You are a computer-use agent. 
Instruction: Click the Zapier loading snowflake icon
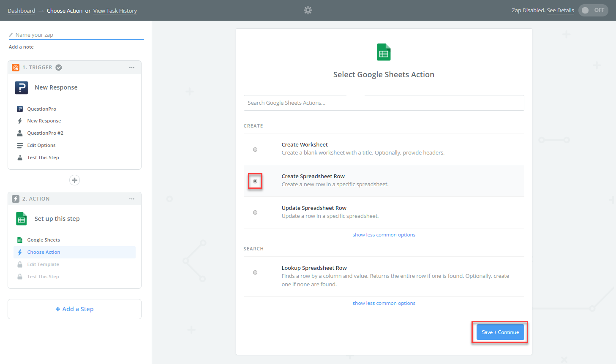tap(308, 10)
